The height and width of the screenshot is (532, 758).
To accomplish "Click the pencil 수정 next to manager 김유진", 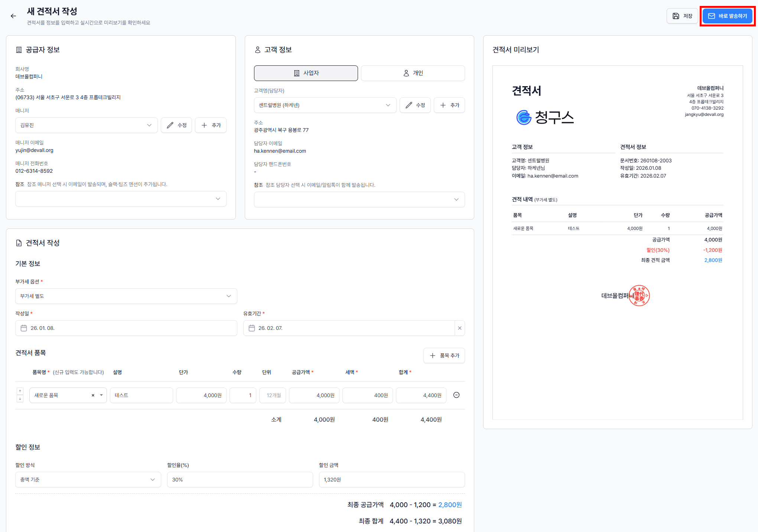I will (x=176, y=125).
